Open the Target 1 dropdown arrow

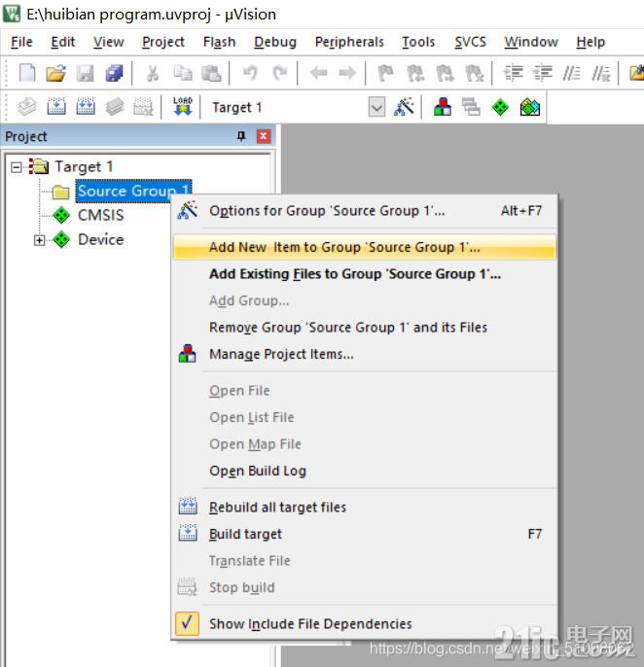376,107
